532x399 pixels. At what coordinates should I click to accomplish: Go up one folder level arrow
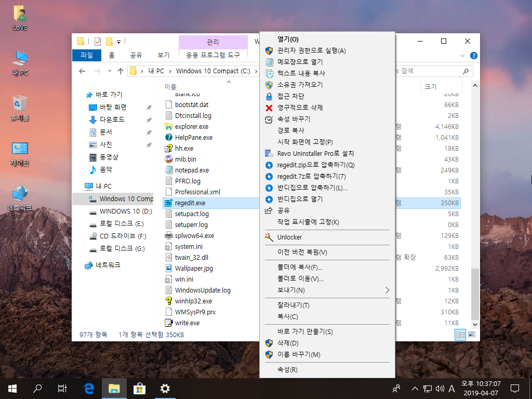click(x=120, y=71)
